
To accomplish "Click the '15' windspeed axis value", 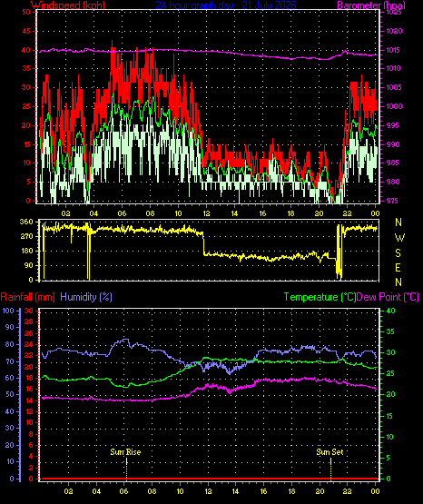I will [26, 144].
